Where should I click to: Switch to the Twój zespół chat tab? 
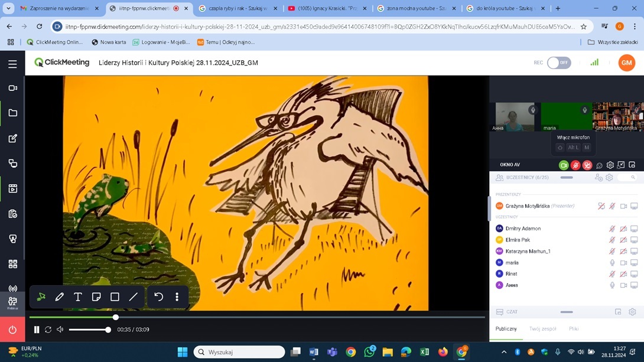542,329
